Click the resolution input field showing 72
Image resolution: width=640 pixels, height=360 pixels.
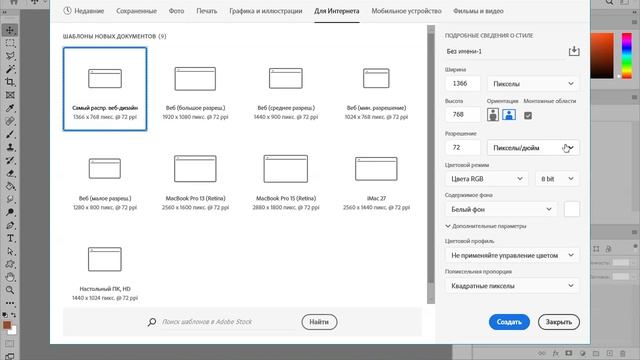462,148
